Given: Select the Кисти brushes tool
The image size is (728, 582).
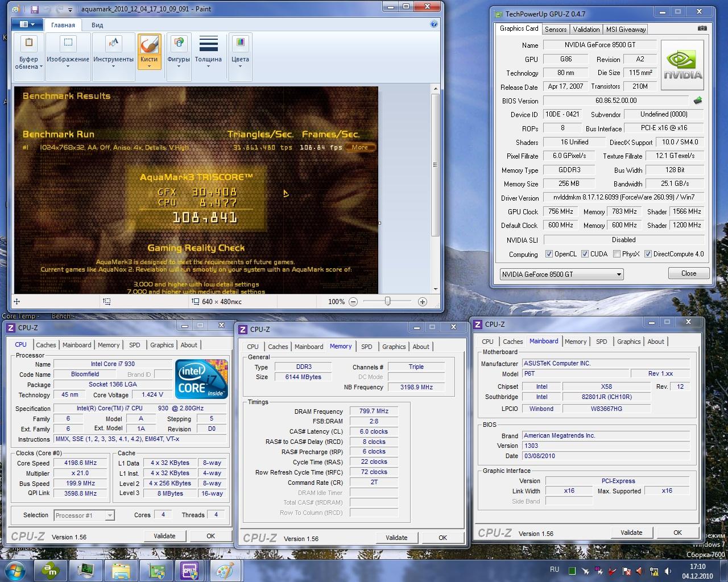Looking at the screenshot, I should [x=149, y=52].
